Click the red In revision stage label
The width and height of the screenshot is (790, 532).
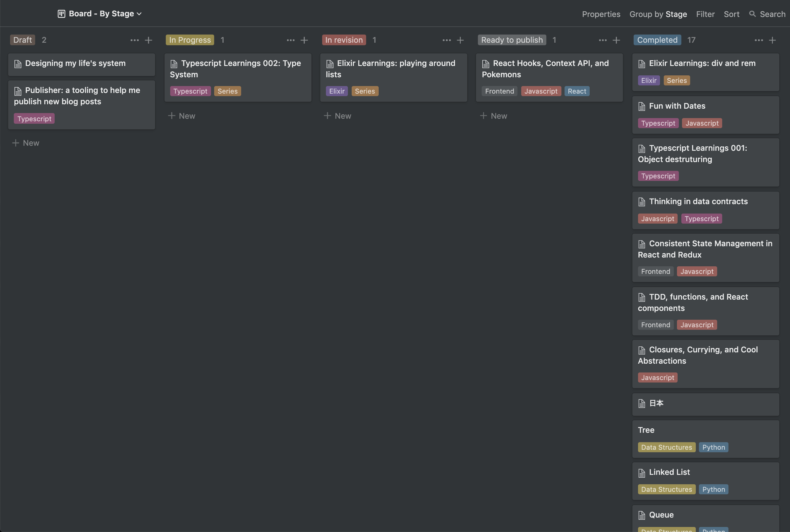[x=344, y=40]
